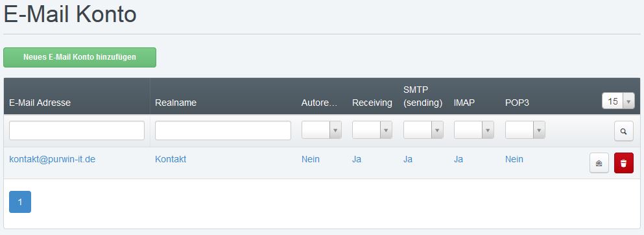Open the POP3 filter dropdown
The image size is (644, 235).
click(x=525, y=130)
